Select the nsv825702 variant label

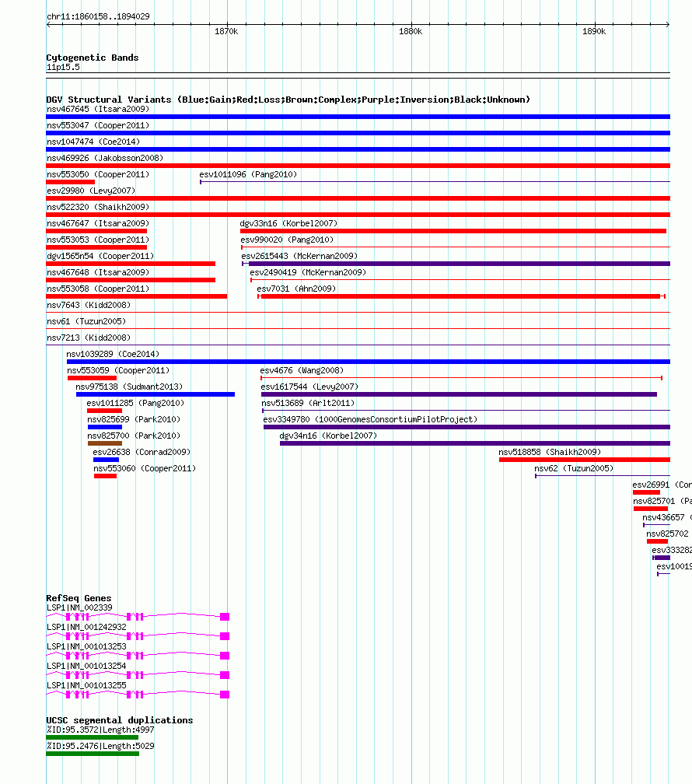(x=667, y=534)
